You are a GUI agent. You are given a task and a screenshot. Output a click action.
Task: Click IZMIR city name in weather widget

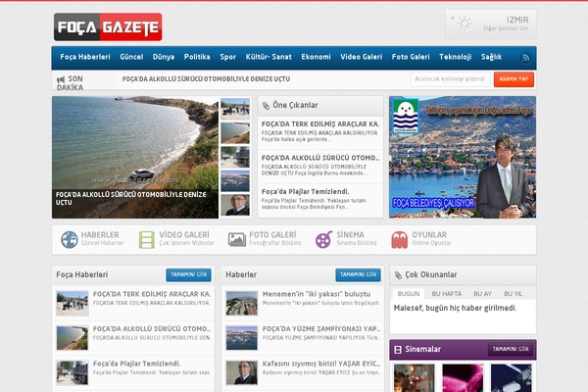517,20
